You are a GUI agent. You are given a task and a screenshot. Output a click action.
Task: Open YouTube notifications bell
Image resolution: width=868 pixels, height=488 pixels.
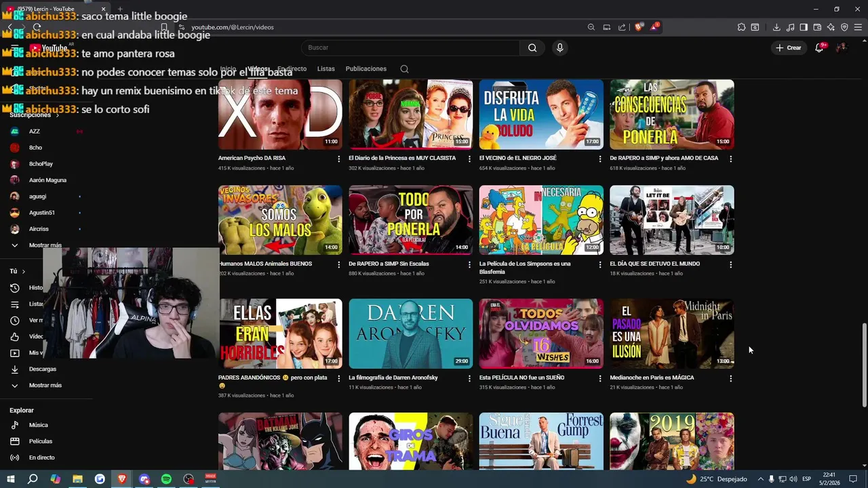(x=819, y=47)
